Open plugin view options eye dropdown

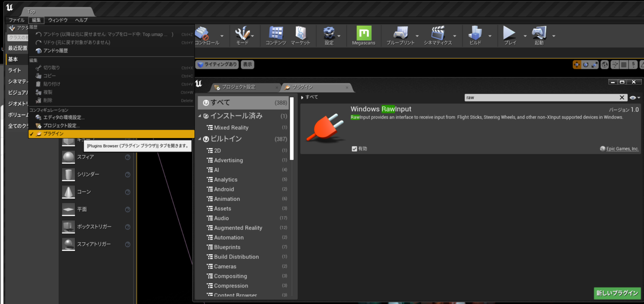(x=634, y=98)
